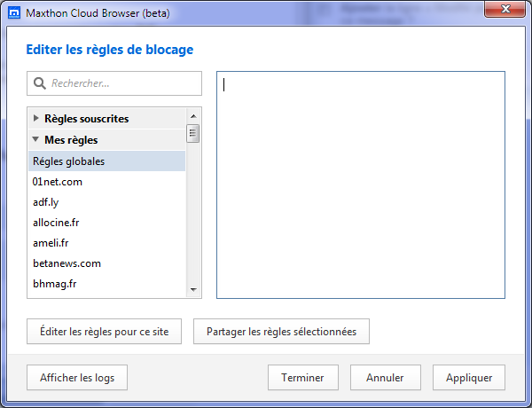
Task: Select the adf.ly rule entry
Action: [107, 202]
